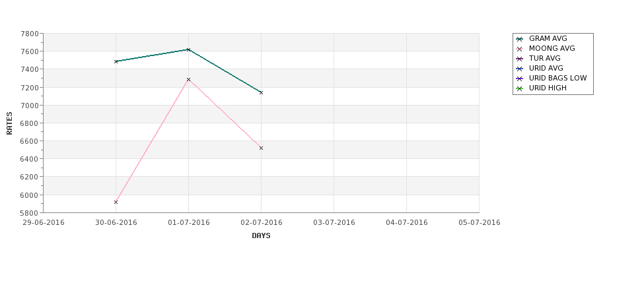Click the MOONG AVG legend label
The image size is (644, 283).
[x=552, y=48]
